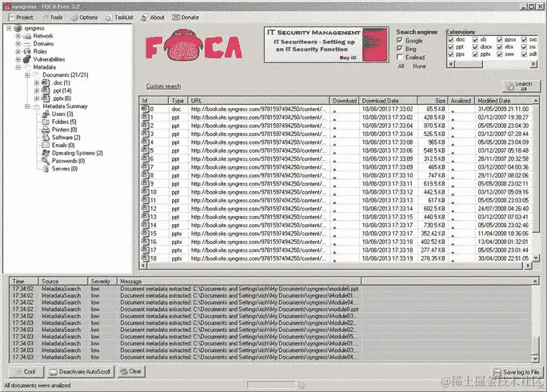
Task: Click the Conf button
Action: [26, 372]
